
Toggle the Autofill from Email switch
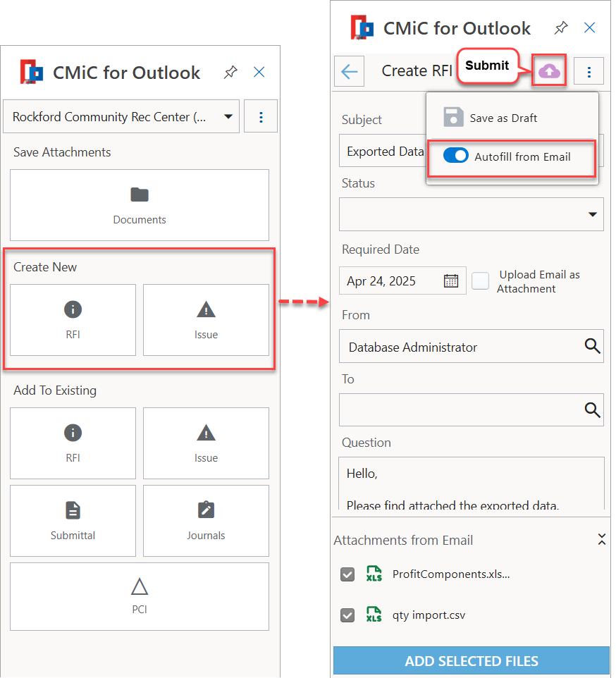(455, 156)
